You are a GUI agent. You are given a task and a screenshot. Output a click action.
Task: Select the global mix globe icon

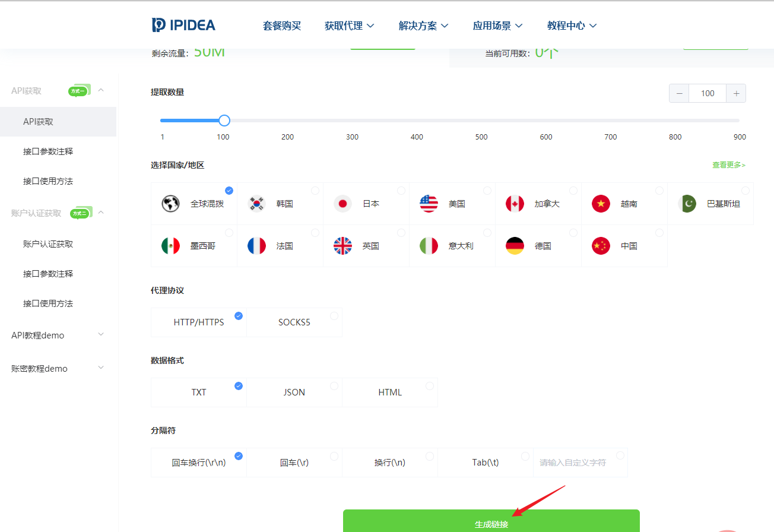[170, 204]
